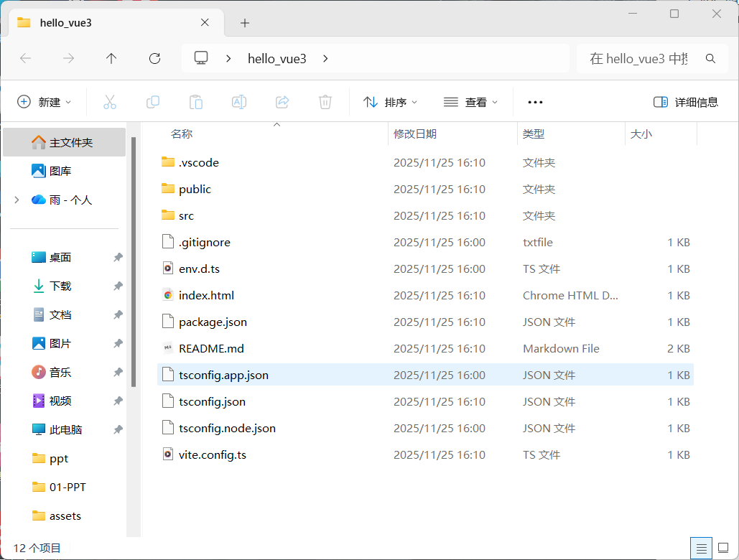This screenshot has height=560, width=739.
Task: Click the pin icon next to 下载
Action: click(x=118, y=286)
